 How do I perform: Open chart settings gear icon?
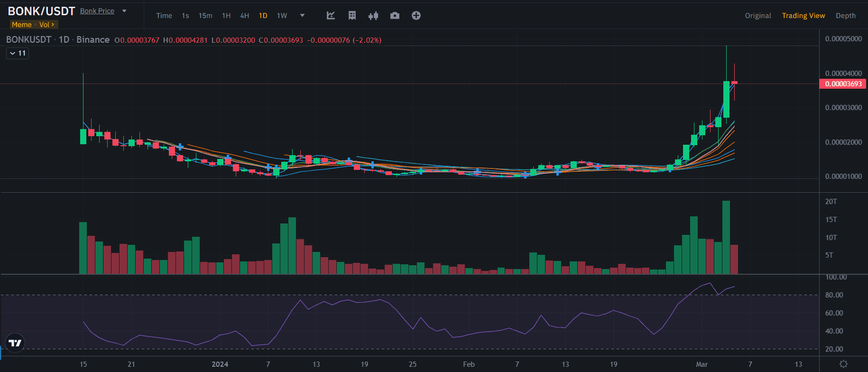[x=843, y=364]
